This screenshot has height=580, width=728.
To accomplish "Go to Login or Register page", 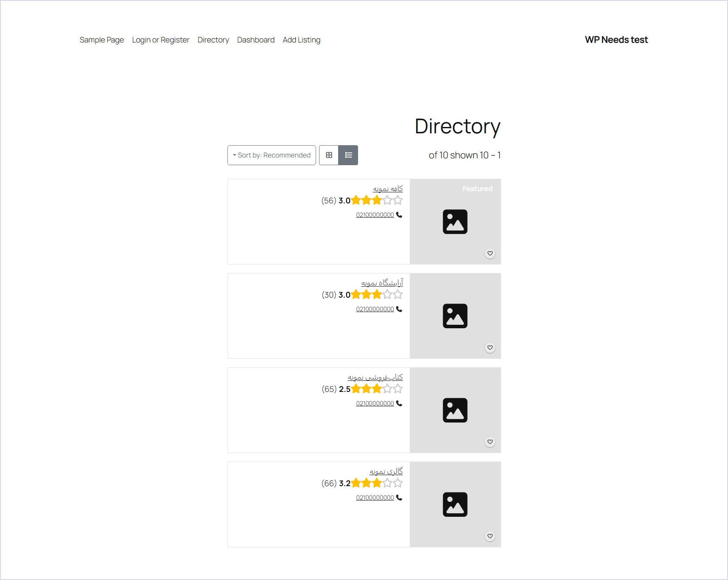I will (x=161, y=40).
